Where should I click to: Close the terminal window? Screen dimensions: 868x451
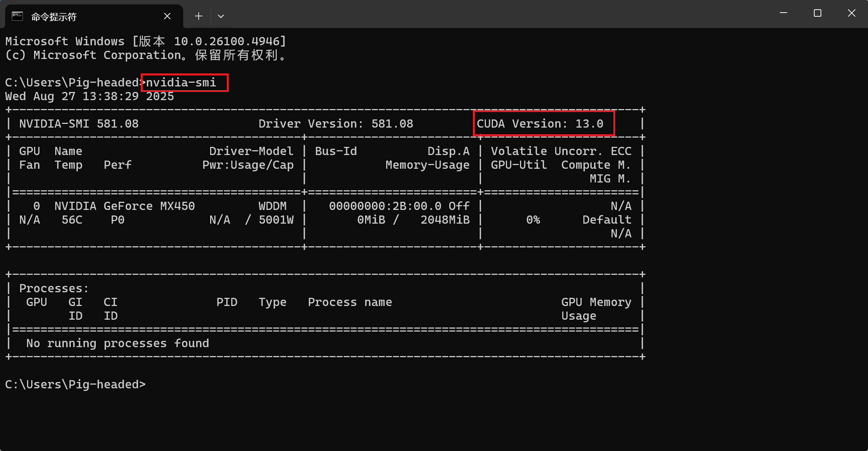point(852,13)
